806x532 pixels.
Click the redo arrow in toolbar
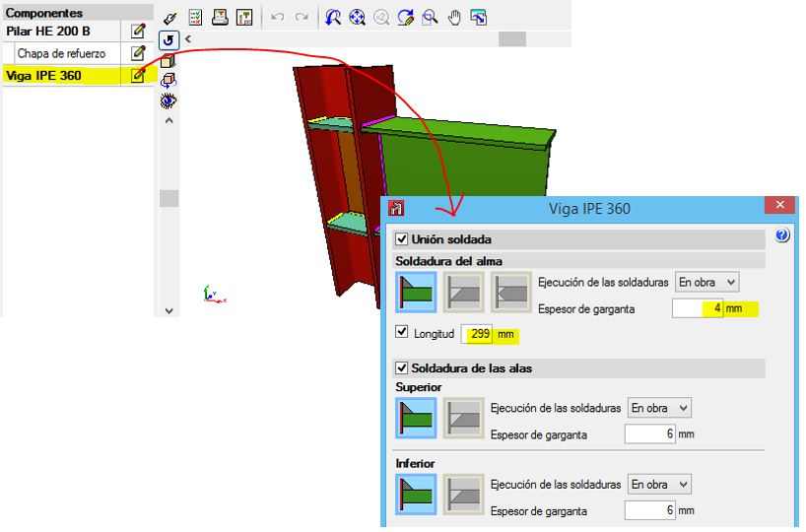[302, 18]
